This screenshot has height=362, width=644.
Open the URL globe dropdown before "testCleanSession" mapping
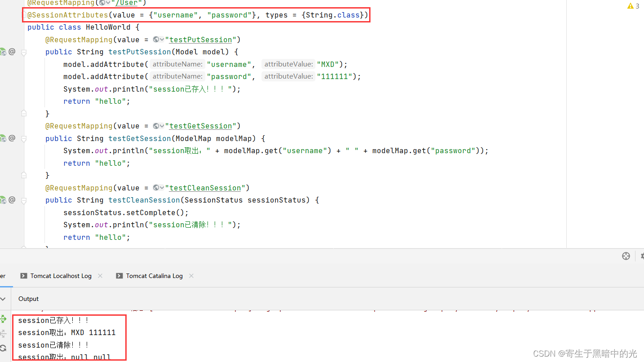(159, 188)
